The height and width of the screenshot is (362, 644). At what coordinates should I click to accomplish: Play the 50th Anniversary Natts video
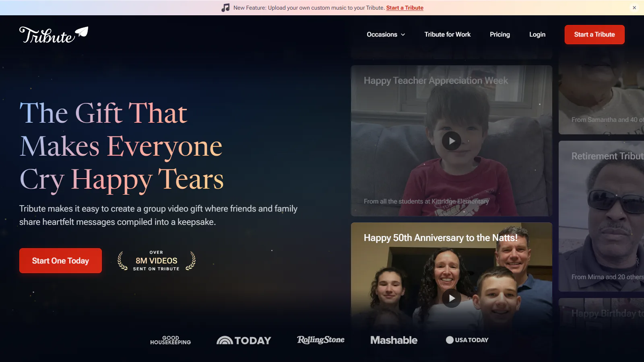[x=452, y=298]
